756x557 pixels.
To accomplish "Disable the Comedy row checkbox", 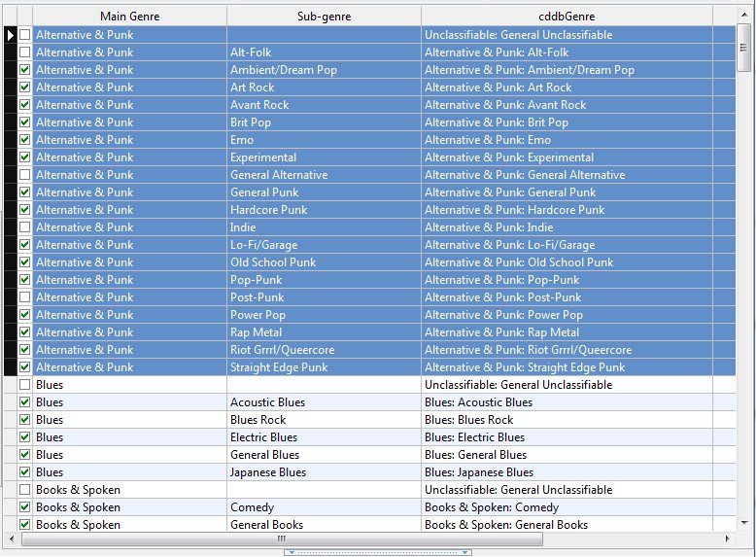I will click(25, 507).
